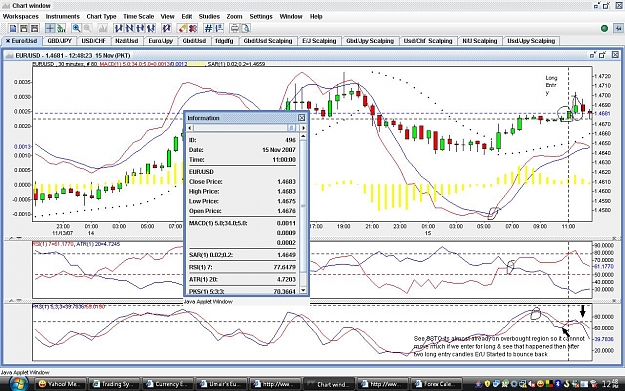625x391 pixels.
Task: Open print preview page icon
Action: (246, 28)
